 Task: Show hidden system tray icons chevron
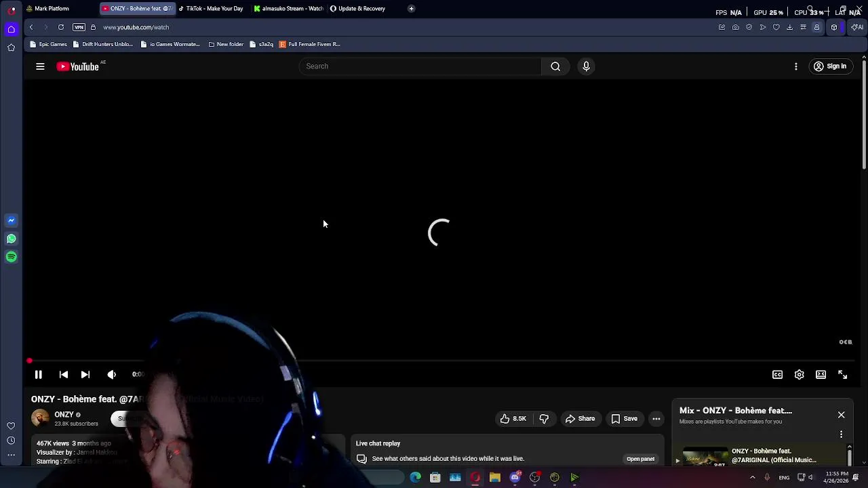pos(752,478)
